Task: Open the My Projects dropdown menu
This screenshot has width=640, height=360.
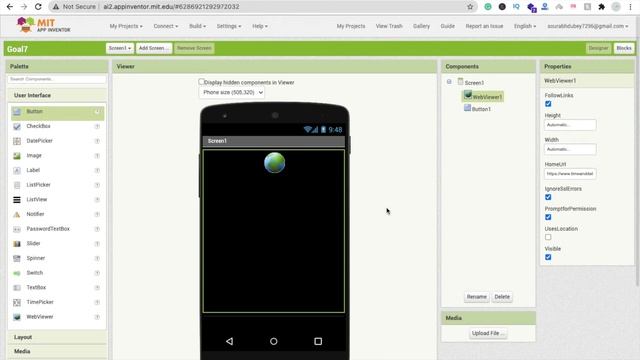Action: 126,26
